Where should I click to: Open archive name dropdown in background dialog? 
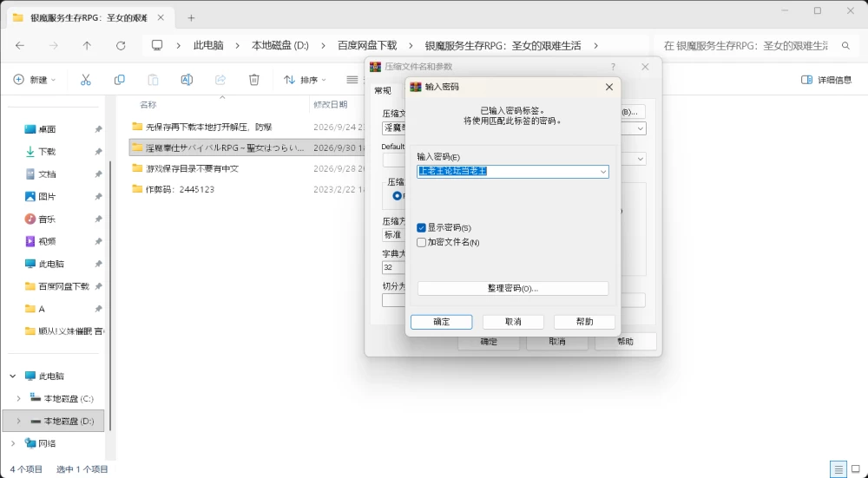pos(640,128)
